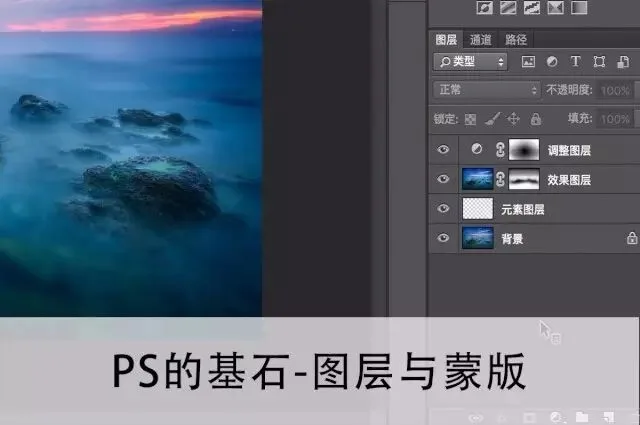Click the 填充 label

[580, 118]
